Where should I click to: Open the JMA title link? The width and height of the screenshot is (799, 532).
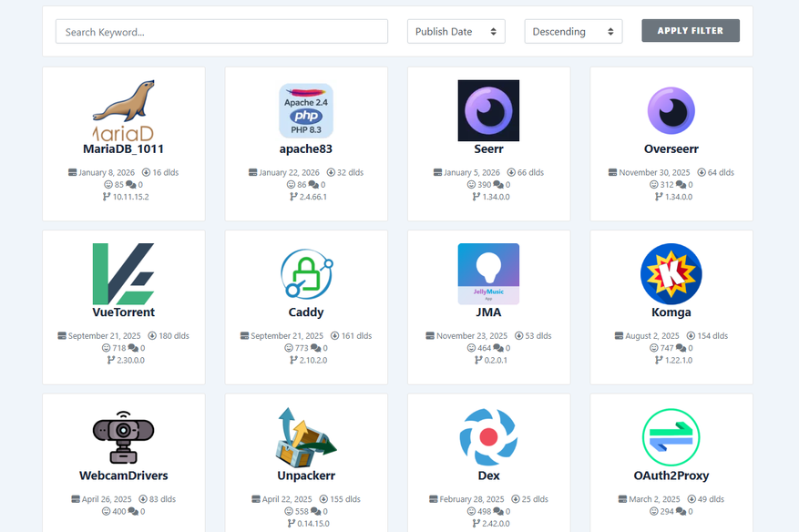point(488,312)
